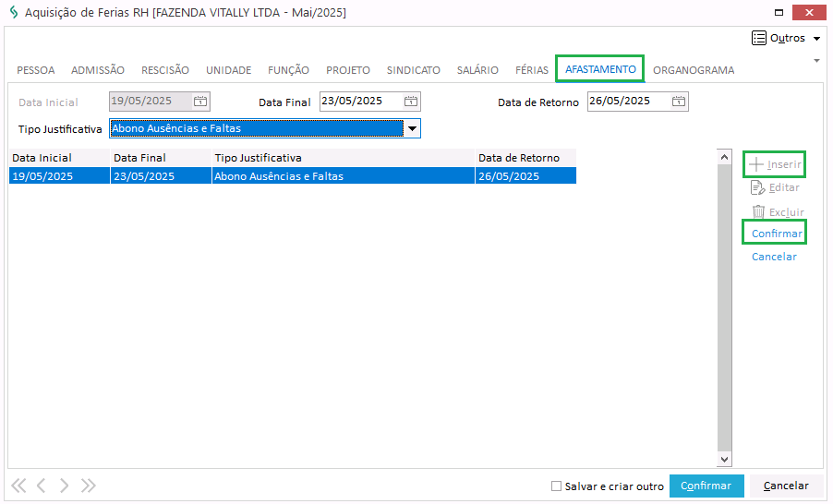Click the Data de Retorno column header

[x=525, y=158]
